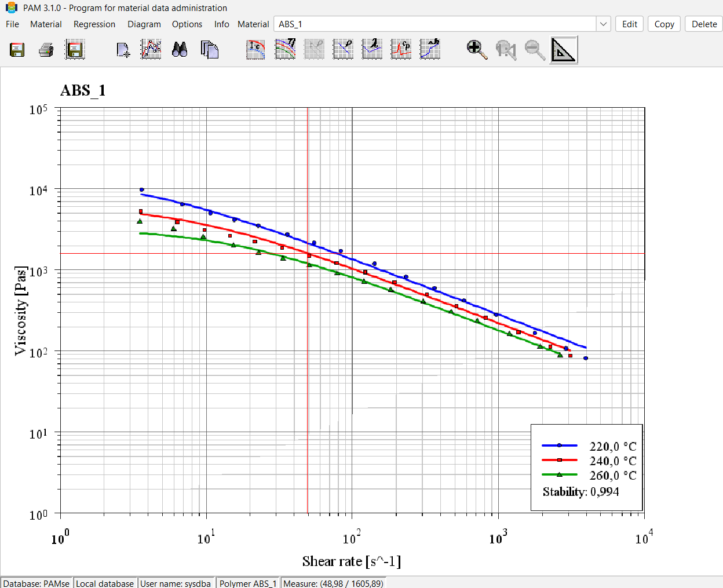
Task: Click the zoom out magnifier icon
Action: (535, 50)
